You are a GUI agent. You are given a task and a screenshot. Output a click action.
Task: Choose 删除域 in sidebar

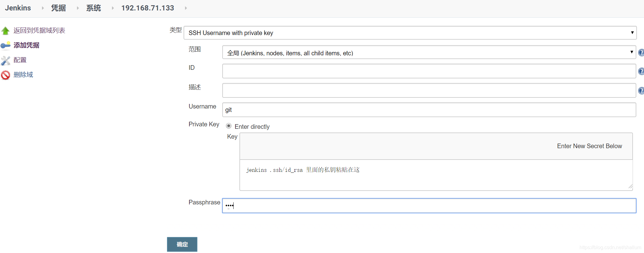pyautogui.click(x=23, y=75)
